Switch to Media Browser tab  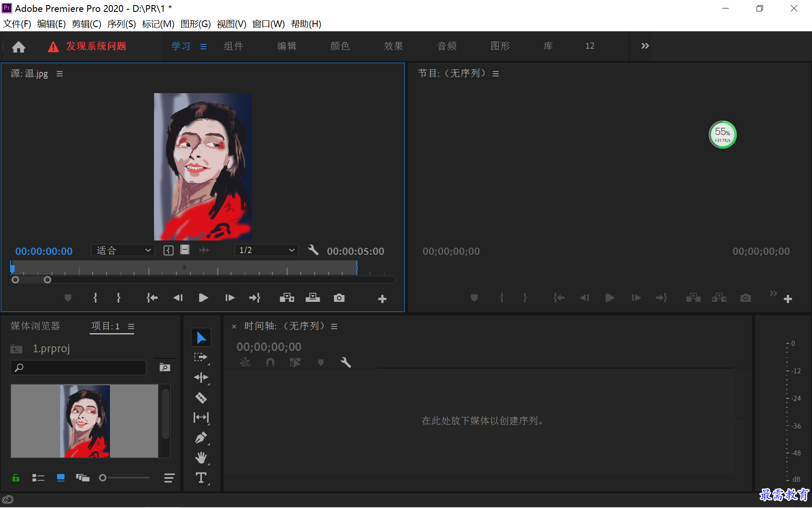(x=36, y=326)
